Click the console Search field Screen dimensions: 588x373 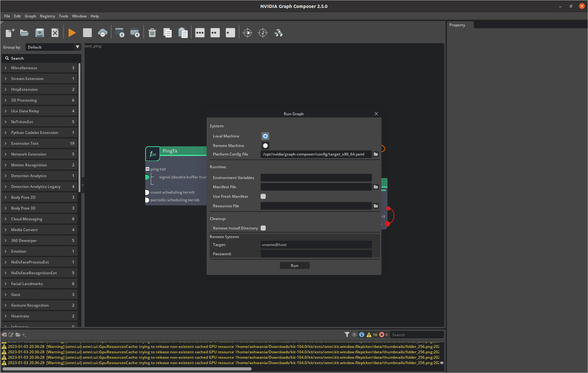pyautogui.click(x=417, y=335)
